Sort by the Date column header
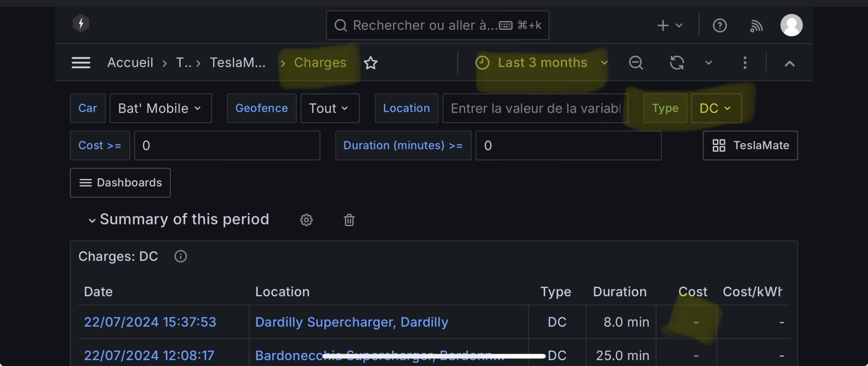The image size is (868, 366). coord(98,292)
